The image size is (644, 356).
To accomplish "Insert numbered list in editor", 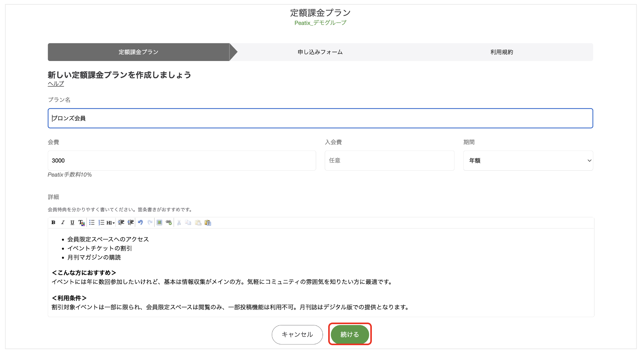I will coord(101,223).
